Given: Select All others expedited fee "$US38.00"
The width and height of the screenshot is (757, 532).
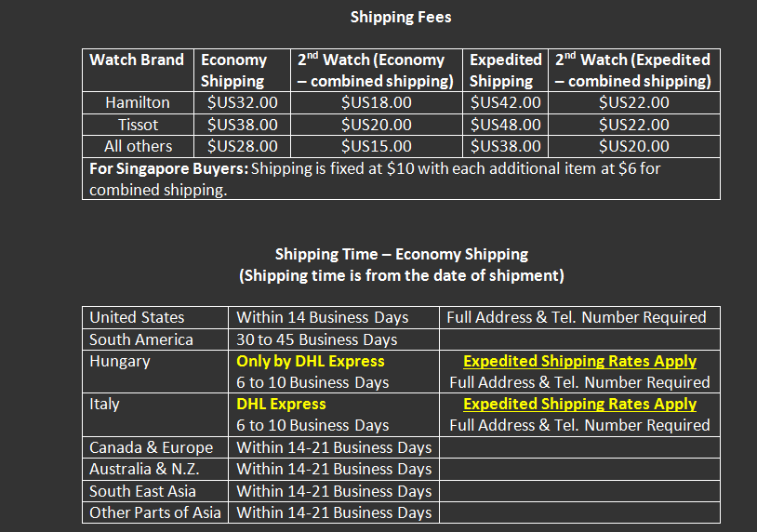Looking at the screenshot, I should 506,146.
